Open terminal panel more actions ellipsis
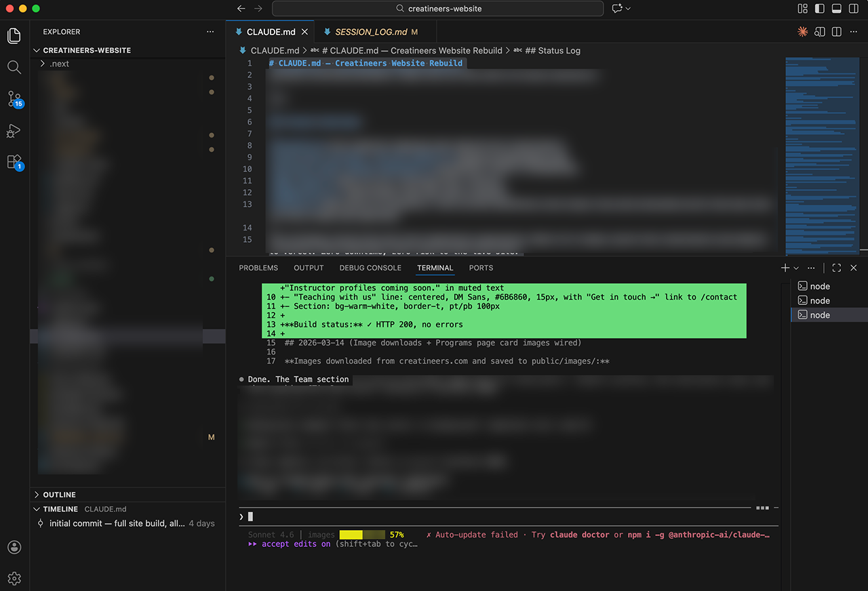Screen dimensions: 868x591 (812, 268)
